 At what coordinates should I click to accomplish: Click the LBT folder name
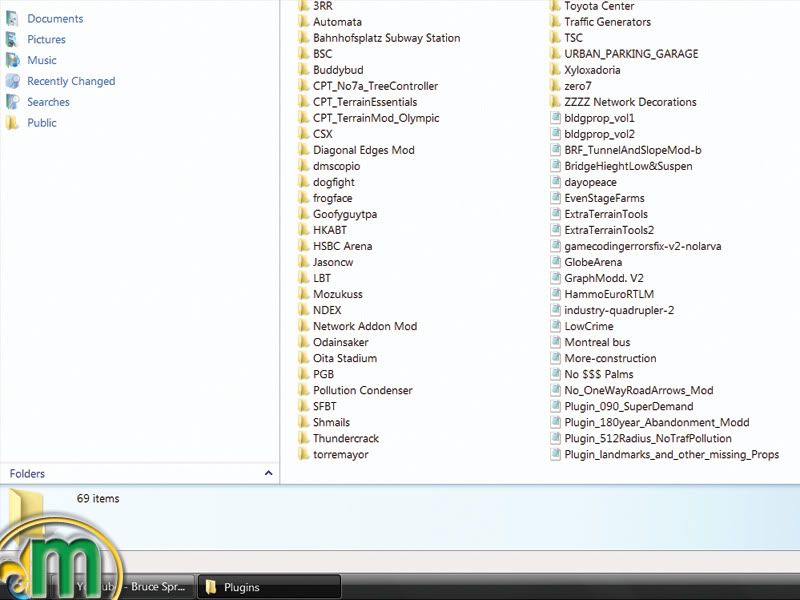pyautogui.click(x=322, y=278)
